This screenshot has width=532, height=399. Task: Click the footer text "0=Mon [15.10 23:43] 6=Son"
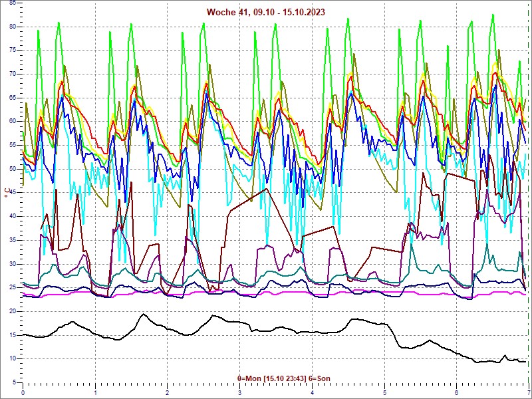(x=284, y=378)
